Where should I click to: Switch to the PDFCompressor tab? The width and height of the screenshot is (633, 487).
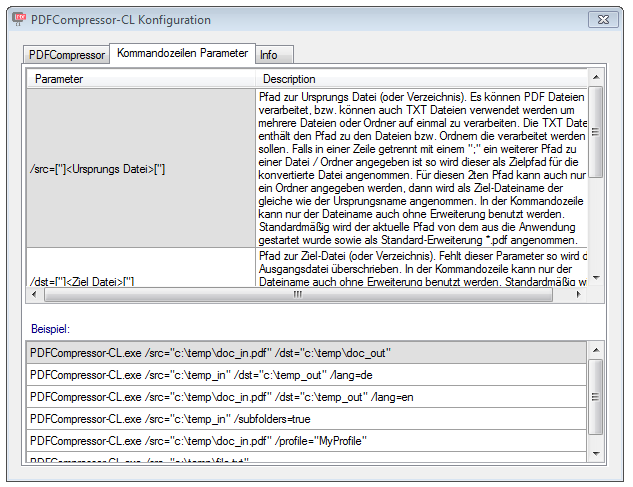66,55
